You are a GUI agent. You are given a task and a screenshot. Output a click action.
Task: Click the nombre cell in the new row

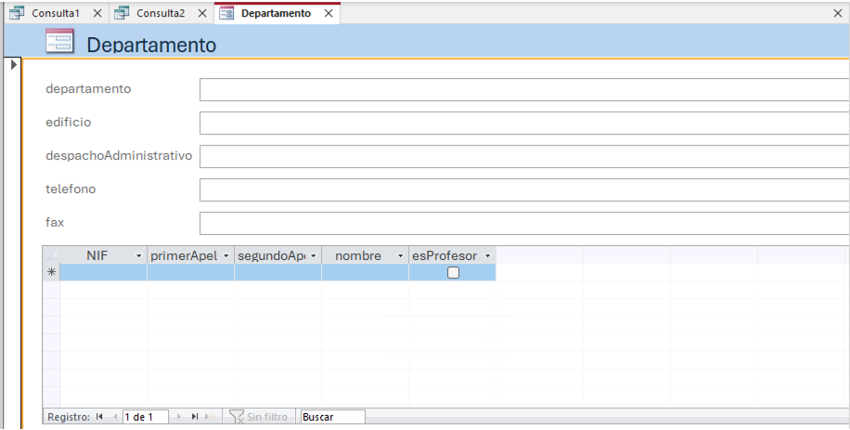pos(365,272)
